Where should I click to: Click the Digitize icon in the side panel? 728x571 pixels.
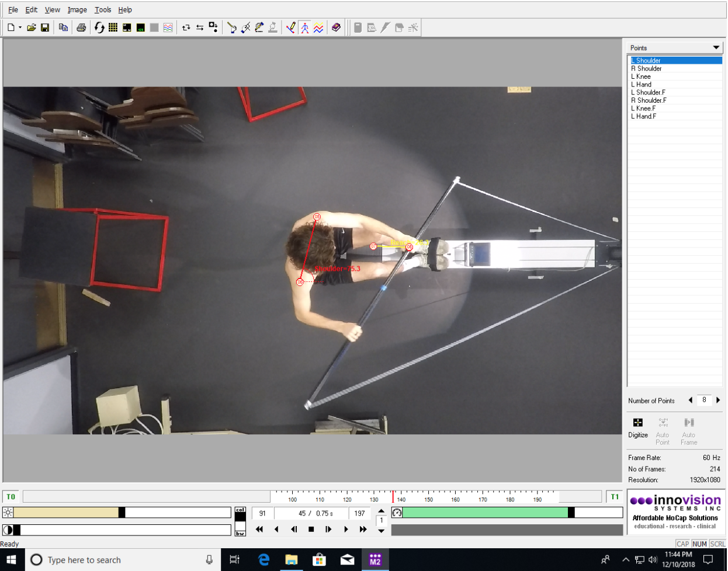click(637, 423)
